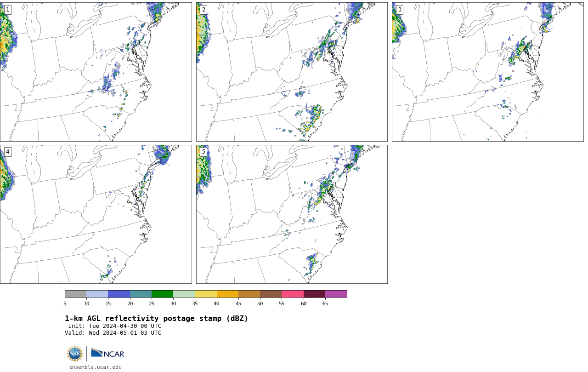
Task: Open ensemble member 3 reflectivity map
Action: click(487, 72)
